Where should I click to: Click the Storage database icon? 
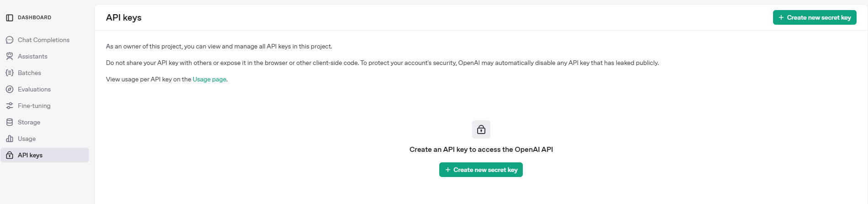coord(10,123)
